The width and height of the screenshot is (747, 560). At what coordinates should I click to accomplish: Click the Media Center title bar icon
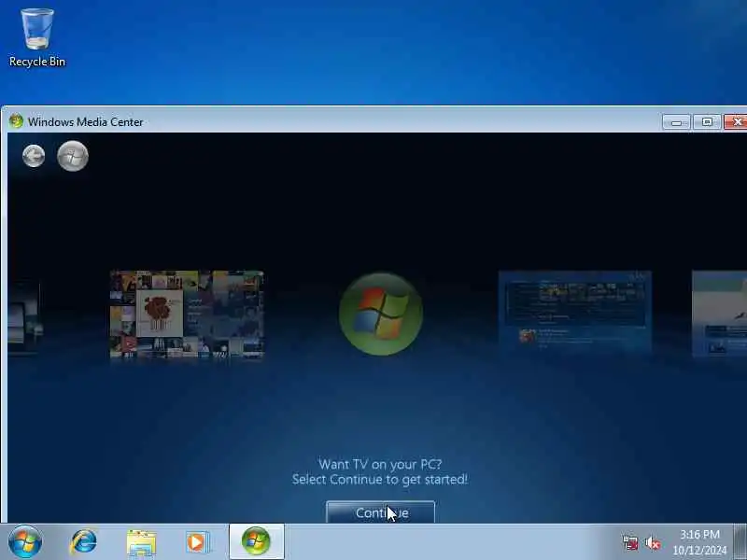tap(16, 121)
